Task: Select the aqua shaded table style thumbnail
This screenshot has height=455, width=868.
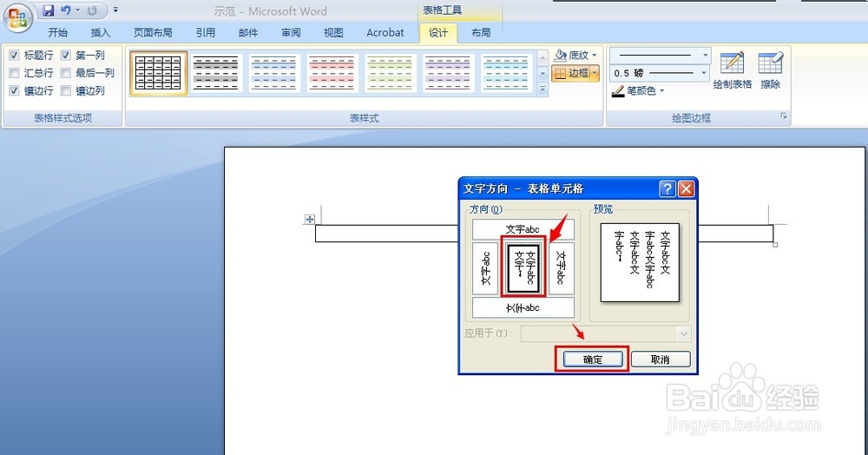Action: [505, 73]
